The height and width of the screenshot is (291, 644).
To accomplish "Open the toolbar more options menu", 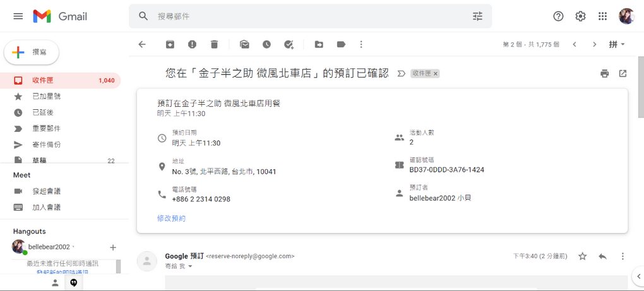I will click(361, 44).
